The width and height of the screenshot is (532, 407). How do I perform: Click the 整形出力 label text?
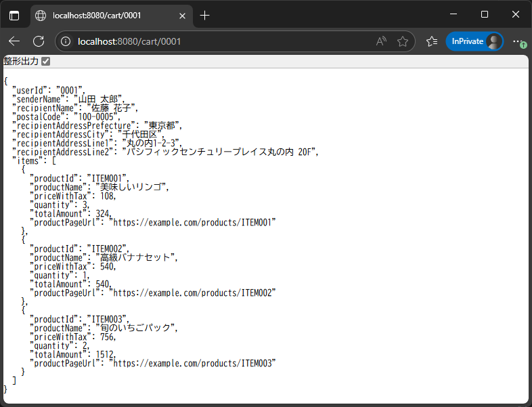click(21, 62)
